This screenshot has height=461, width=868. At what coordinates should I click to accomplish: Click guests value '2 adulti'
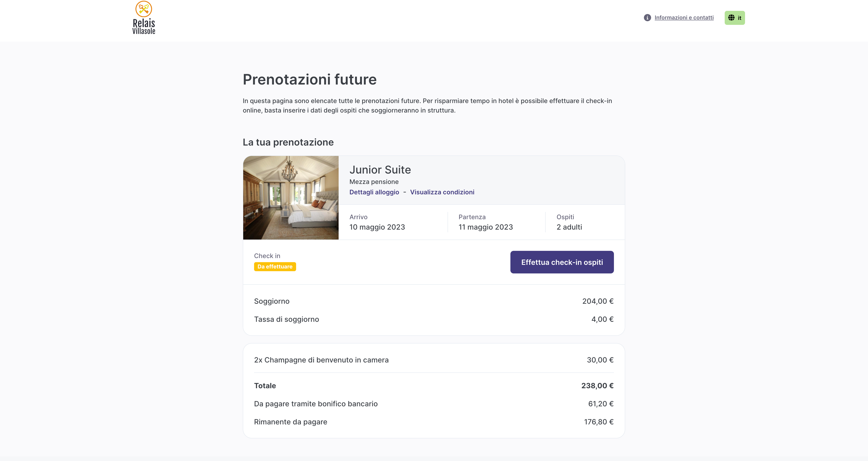coord(569,227)
